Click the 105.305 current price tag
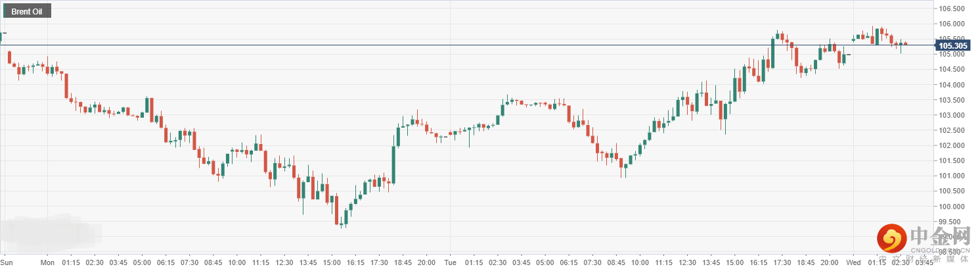The image size is (980, 271). click(x=953, y=45)
